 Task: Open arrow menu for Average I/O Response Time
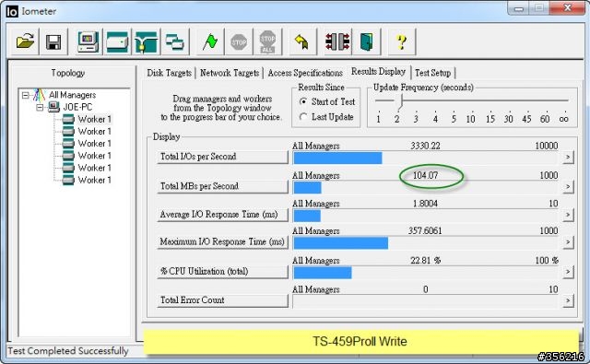point(568,215)
